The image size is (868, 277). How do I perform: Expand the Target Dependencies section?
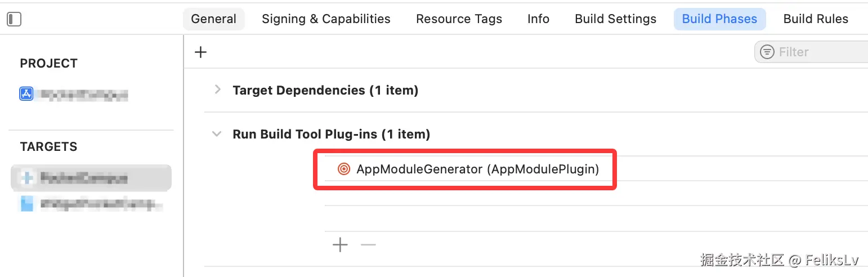[x=218, y=90]
